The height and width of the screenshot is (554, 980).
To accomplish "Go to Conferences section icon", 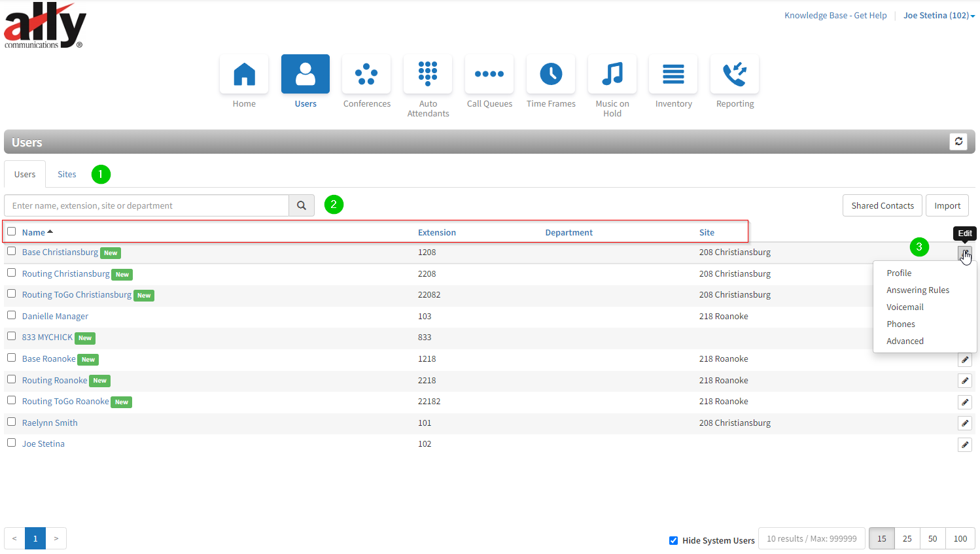I will 366,74.
